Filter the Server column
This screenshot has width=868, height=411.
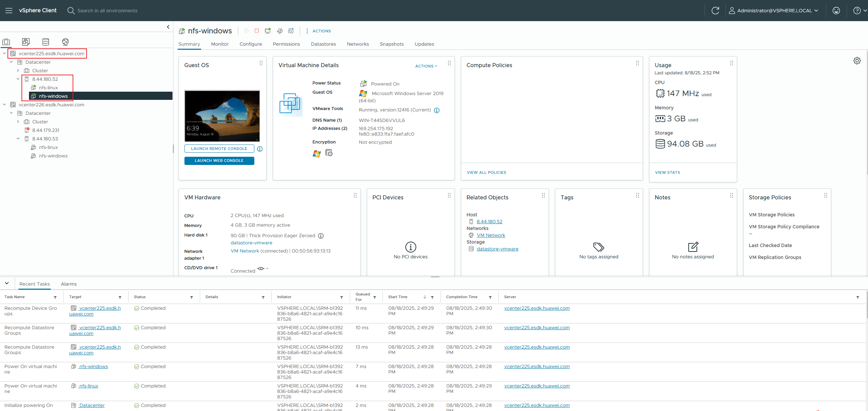(x=858, y=298)
